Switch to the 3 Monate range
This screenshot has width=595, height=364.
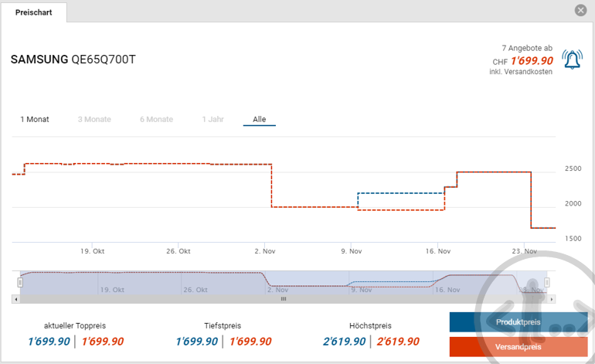pos(94,119)
